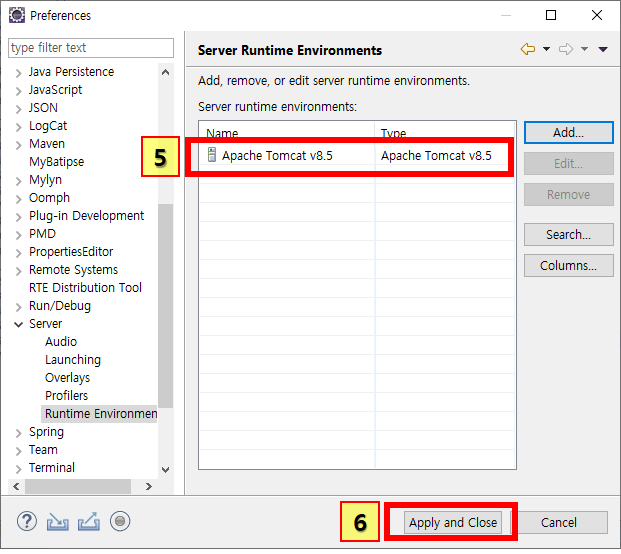Select the Maven preferences label

[47, 143]
